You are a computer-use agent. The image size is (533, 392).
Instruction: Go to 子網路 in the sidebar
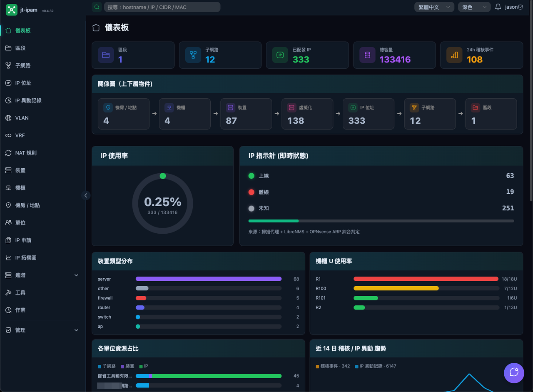coord(42,65)
